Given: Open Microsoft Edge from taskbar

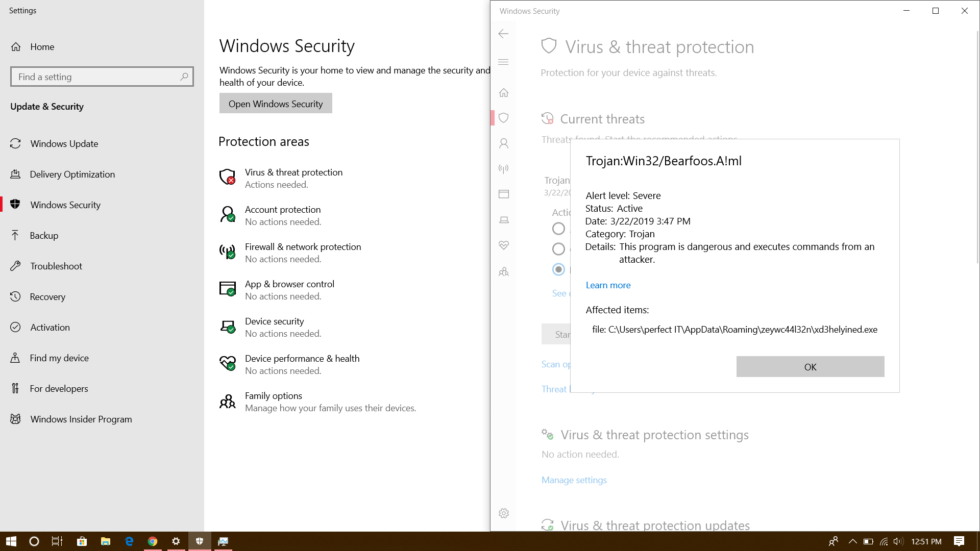Looking at the screenshot, I should [x=129, y=541].
